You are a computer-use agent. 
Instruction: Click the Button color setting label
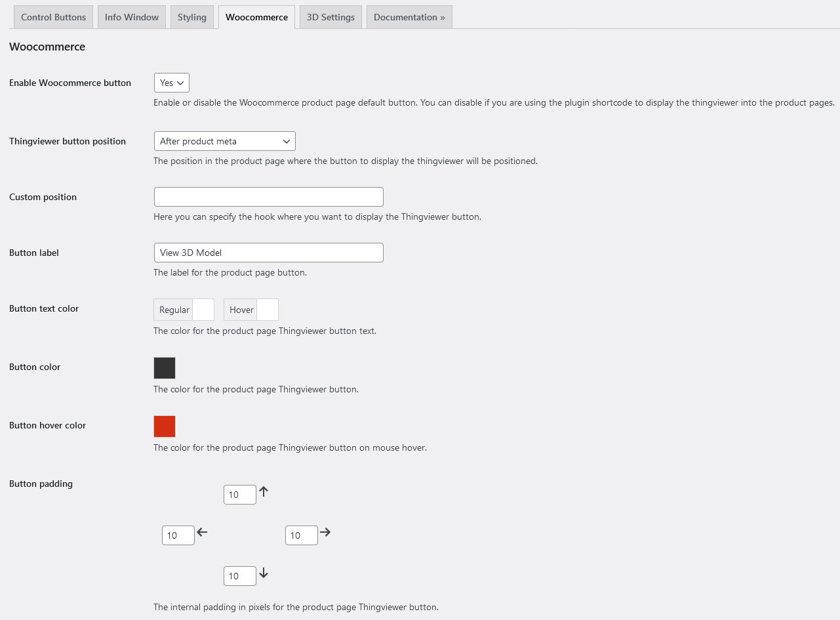click(35, 367)
